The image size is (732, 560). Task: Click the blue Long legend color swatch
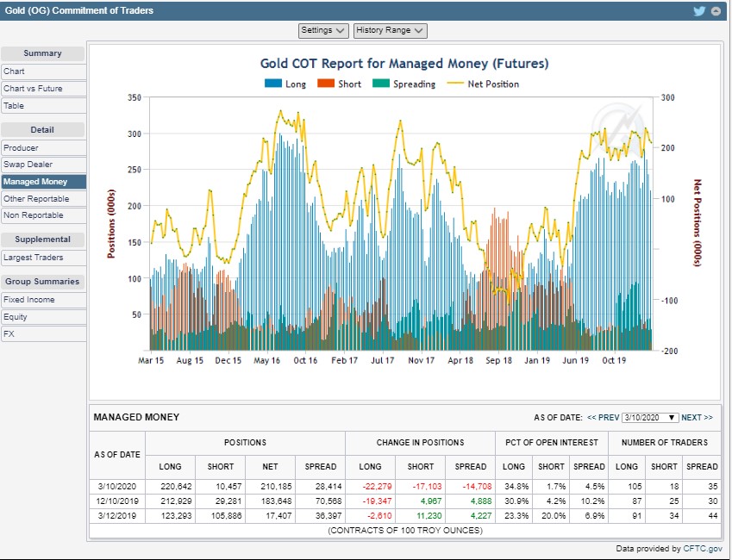click(x=273, y=84)
